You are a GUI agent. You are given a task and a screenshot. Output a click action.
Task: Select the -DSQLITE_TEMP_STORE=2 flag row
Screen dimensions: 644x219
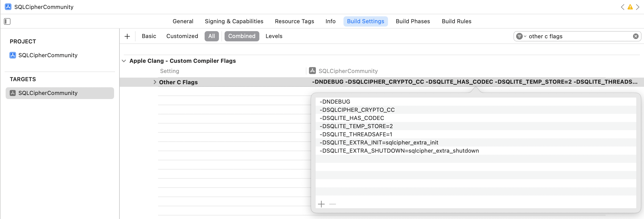(476, 126)
